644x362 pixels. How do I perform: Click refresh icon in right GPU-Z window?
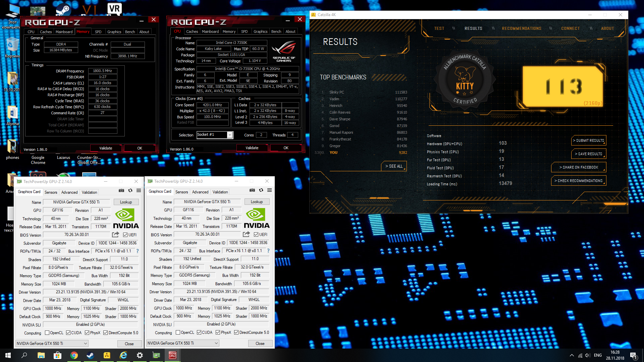(261, 190)
